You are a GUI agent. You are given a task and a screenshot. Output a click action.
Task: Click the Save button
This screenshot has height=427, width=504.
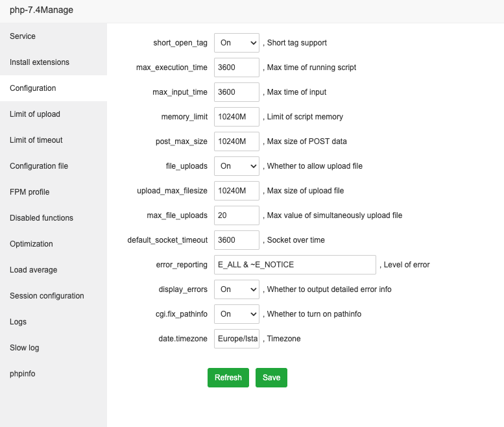click(271, 378)
